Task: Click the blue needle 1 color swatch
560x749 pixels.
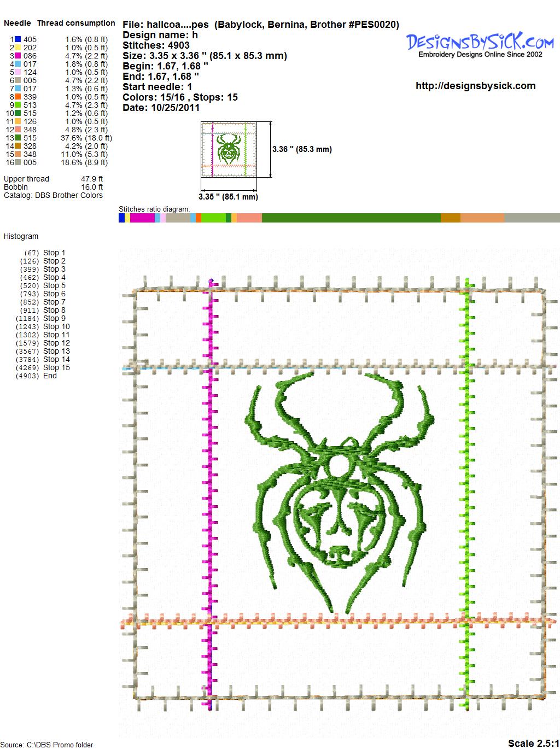Action: (17, 39)
